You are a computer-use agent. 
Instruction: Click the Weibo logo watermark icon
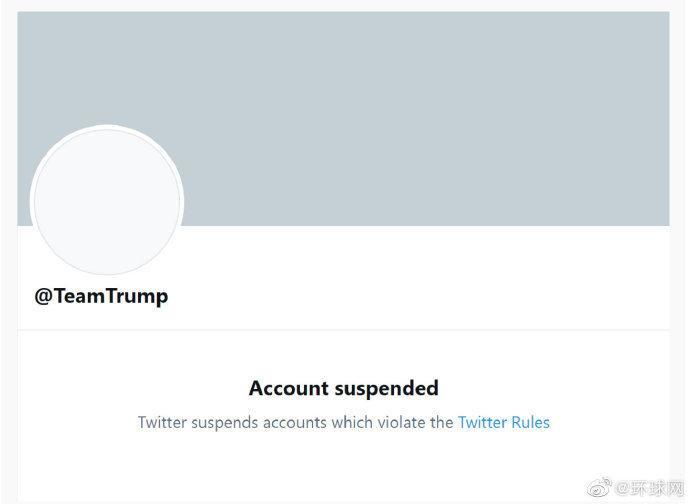point(598,489)
